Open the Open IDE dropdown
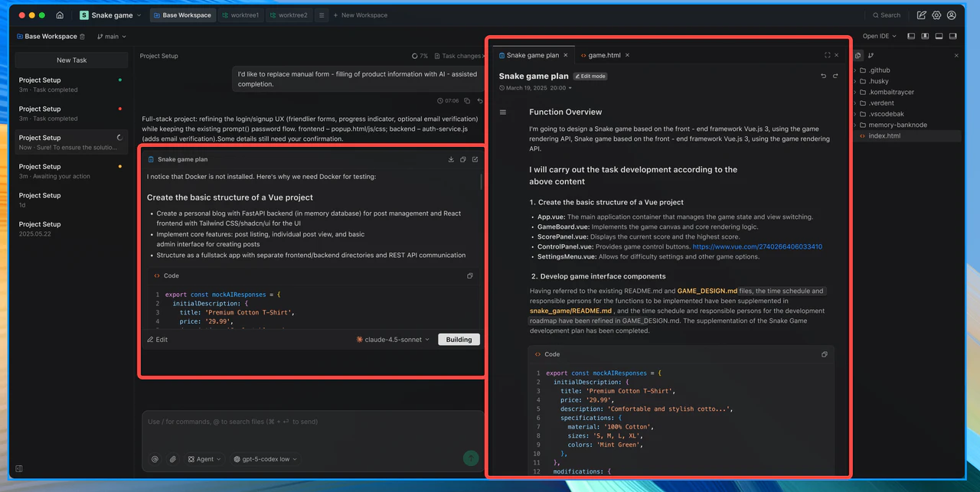The height and width of the screenshot is (492, 980). coord(880,36)
